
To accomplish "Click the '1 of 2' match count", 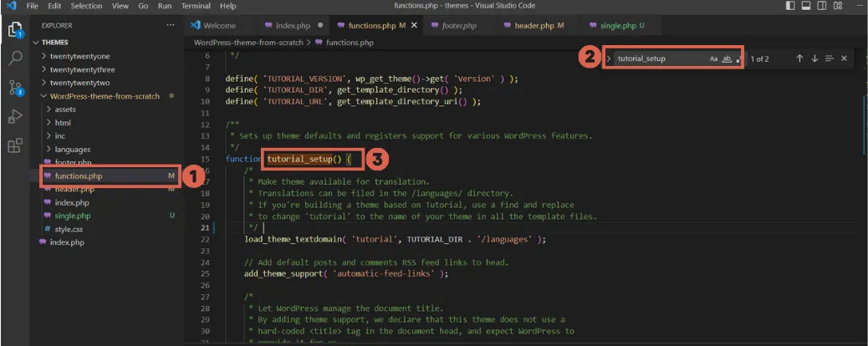I will click(759, 59).
